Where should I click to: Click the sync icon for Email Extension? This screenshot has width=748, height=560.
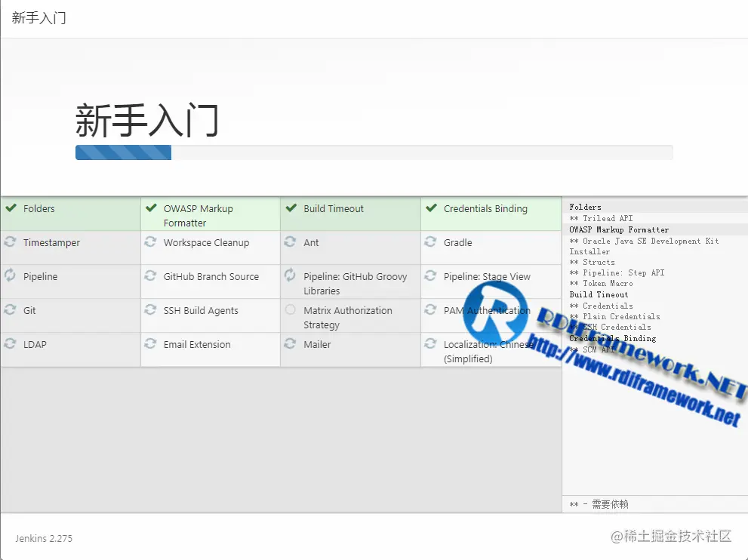click(x=150, y=343)
